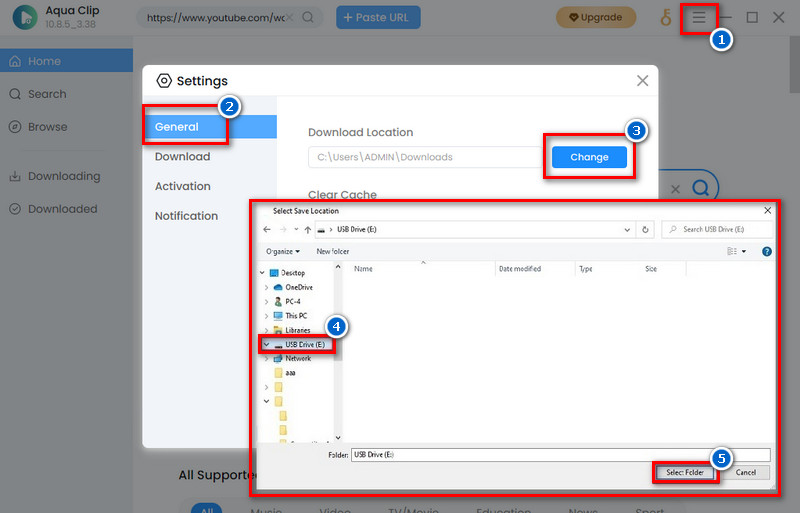This screenshot has height=513, width=800.
Task: Switch to the Download settings tab
Action: [x=182, y=157]
